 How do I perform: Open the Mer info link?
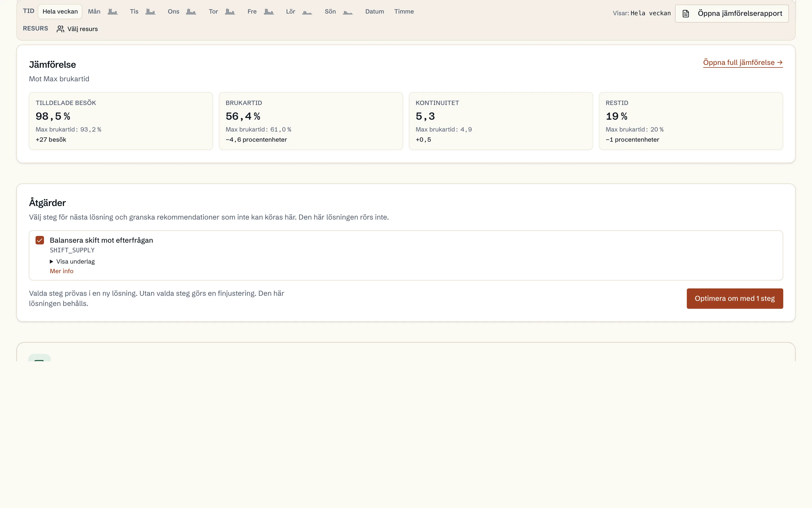click(x=61, y=271)
